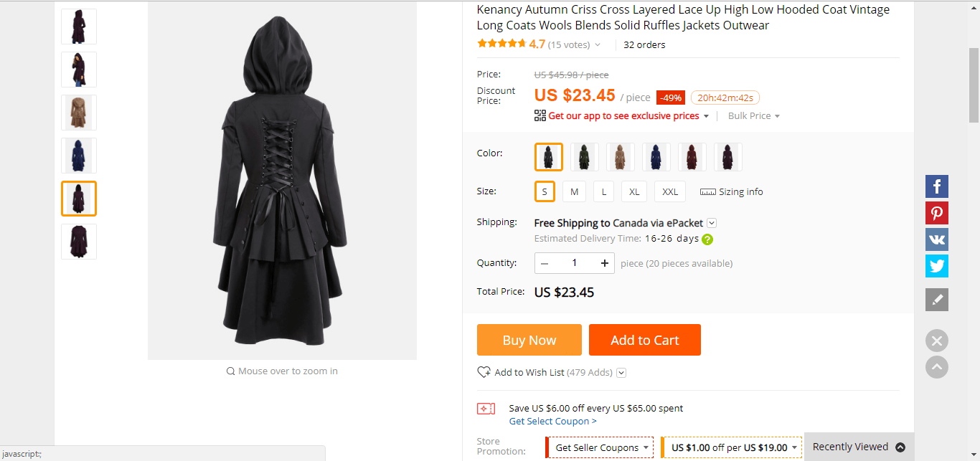Screen dimensions: 980x461
Task: Increase quantity with plus button
Action: [x=605, y=263]
